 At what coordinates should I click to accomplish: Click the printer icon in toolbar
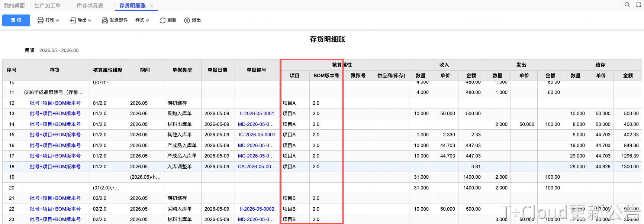(41, 20)
